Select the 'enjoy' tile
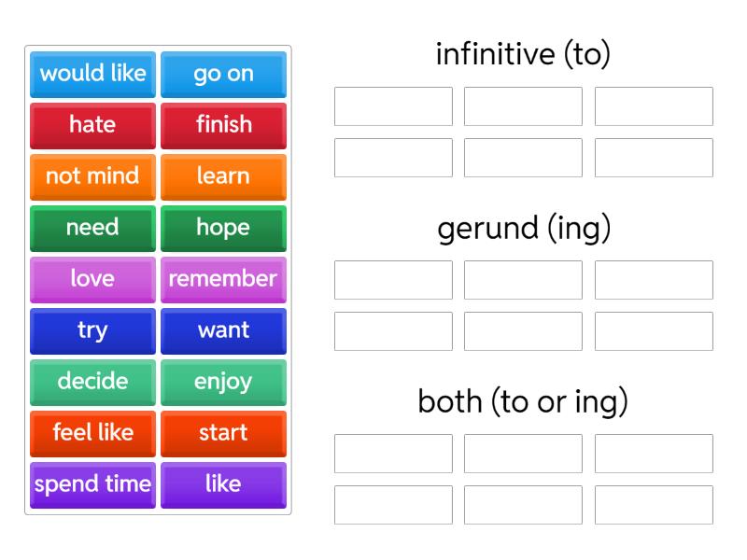The width and height of the screenshot is (747, 560). [223, 382]
